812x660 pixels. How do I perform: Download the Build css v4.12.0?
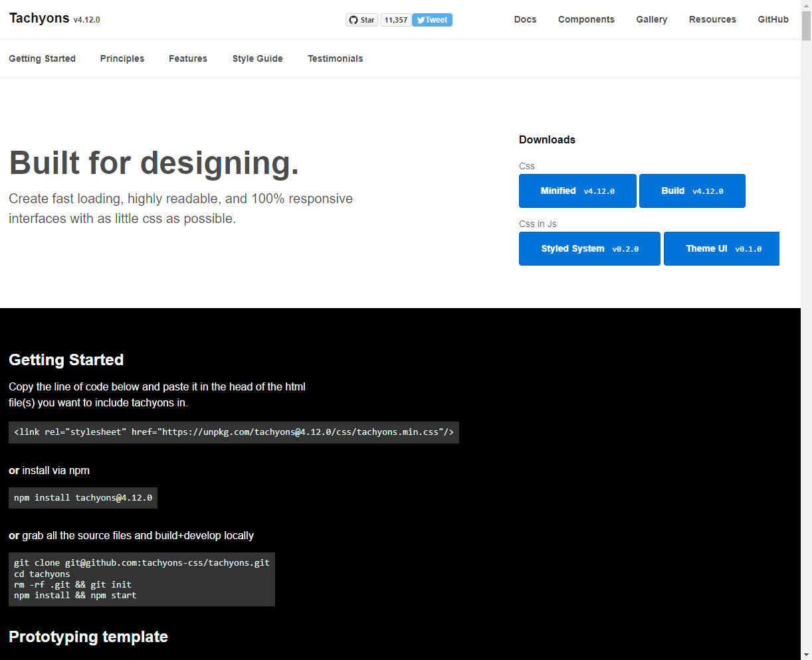(x=692, y=191)
